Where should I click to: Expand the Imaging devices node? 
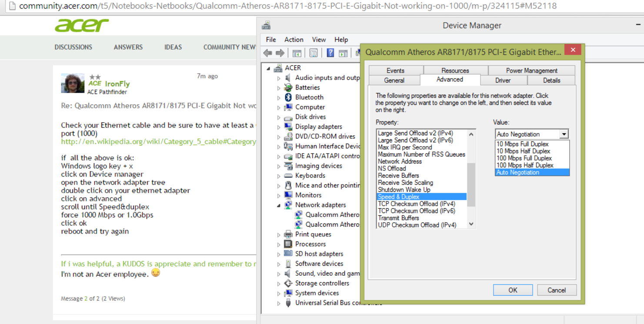279,166
